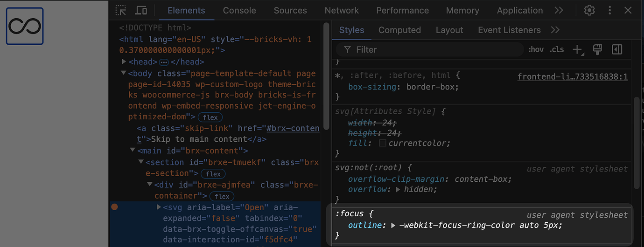The height and width of the screenshot is (247, 644).
Task: Expand the svg aria-label Open node
Action: [159, 207]
